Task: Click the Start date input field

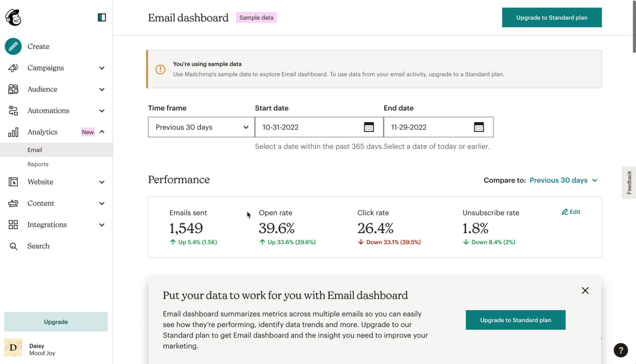Action: 319,127
